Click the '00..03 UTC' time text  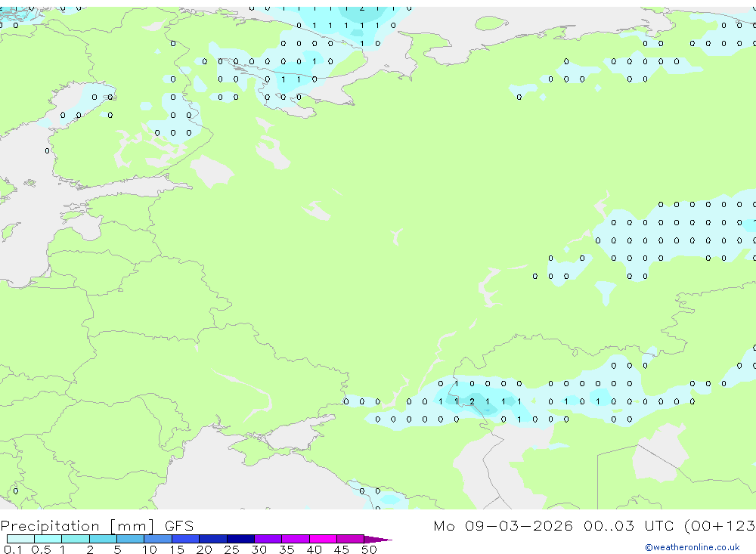click(x=628, y=525)
